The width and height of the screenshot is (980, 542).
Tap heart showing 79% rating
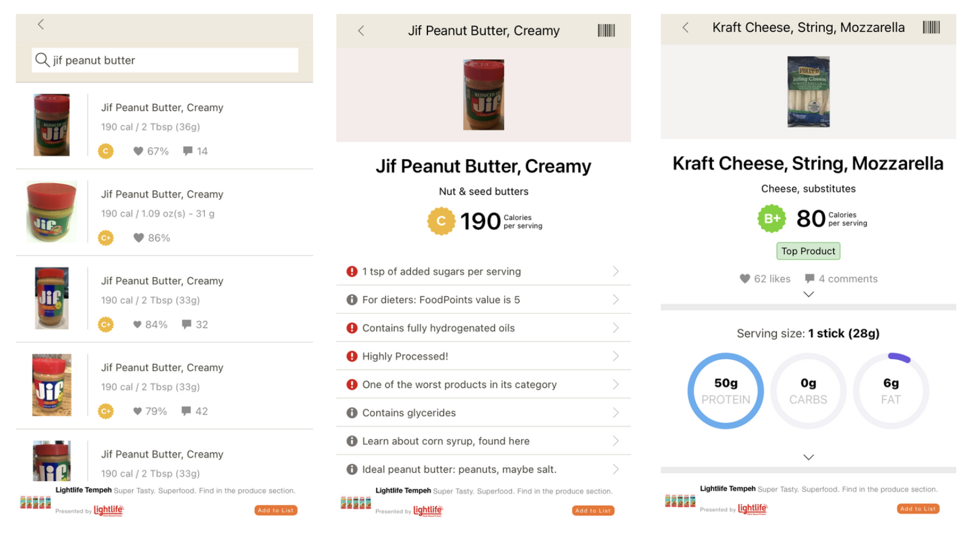[137, 411]
